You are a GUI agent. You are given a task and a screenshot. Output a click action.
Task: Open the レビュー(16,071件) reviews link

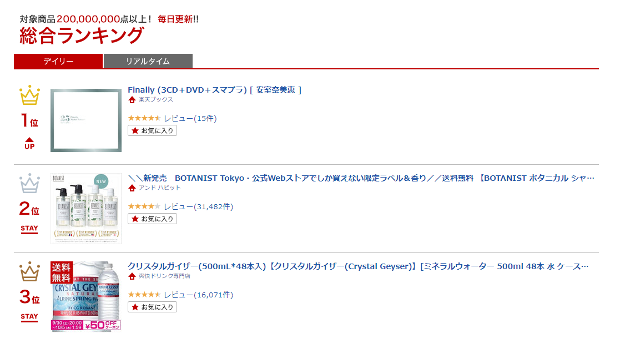(x=199, y=295)
